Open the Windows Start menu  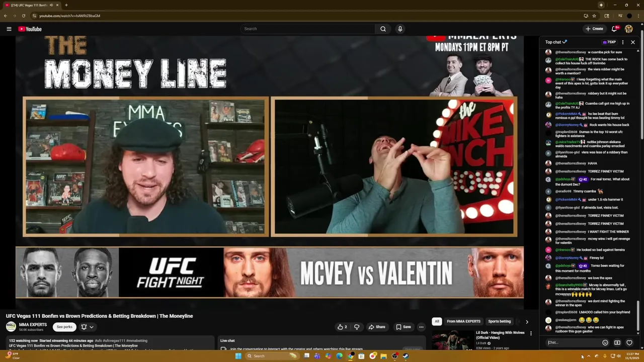(x=238, y=356)
